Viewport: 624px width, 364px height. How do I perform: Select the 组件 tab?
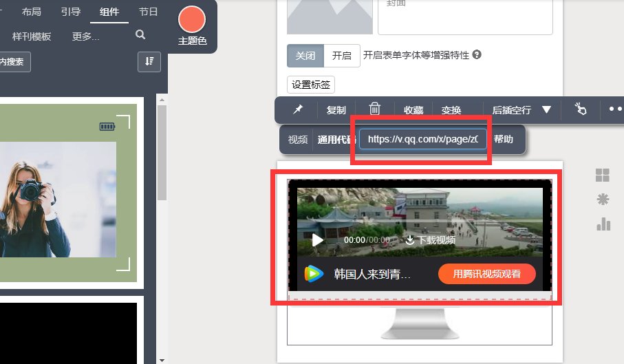coord(109,12)
